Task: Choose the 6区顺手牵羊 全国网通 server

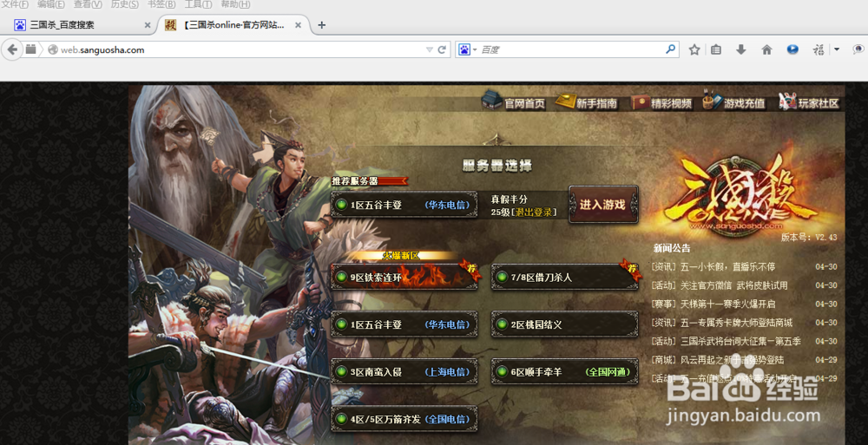Action: pyautogui.click(x=565, y=372)
